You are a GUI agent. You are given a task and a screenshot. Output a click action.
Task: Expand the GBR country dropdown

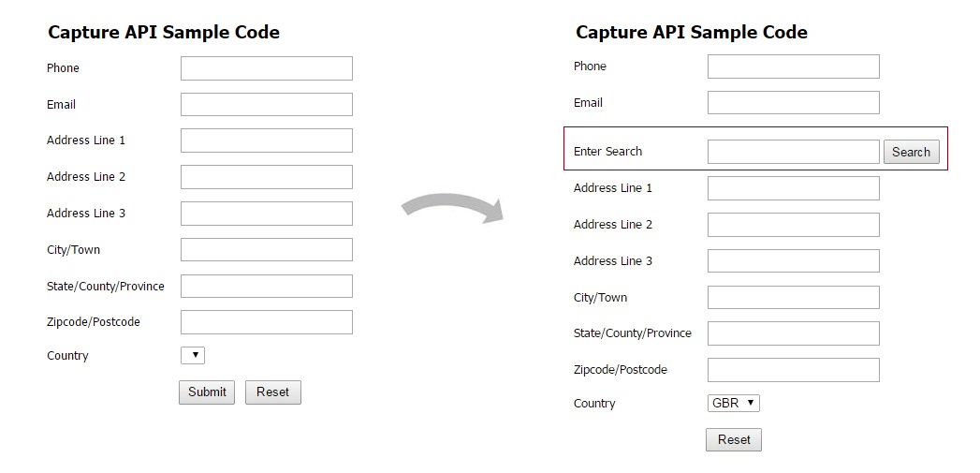[x=734, y=404]
